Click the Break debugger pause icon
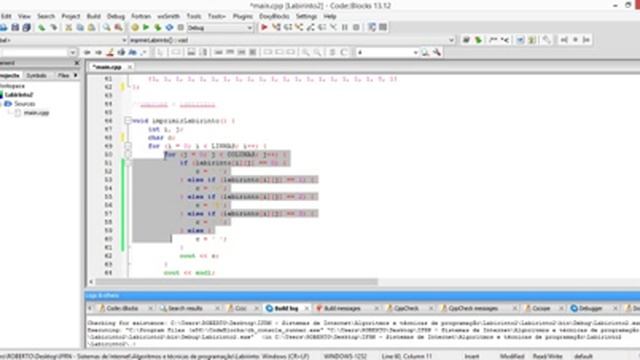This screenshot has width=640, height=360. (x=345, y=27)
